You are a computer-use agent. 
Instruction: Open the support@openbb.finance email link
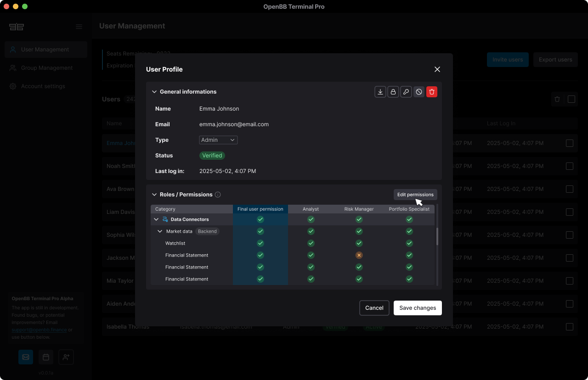[x=39, y=330]
